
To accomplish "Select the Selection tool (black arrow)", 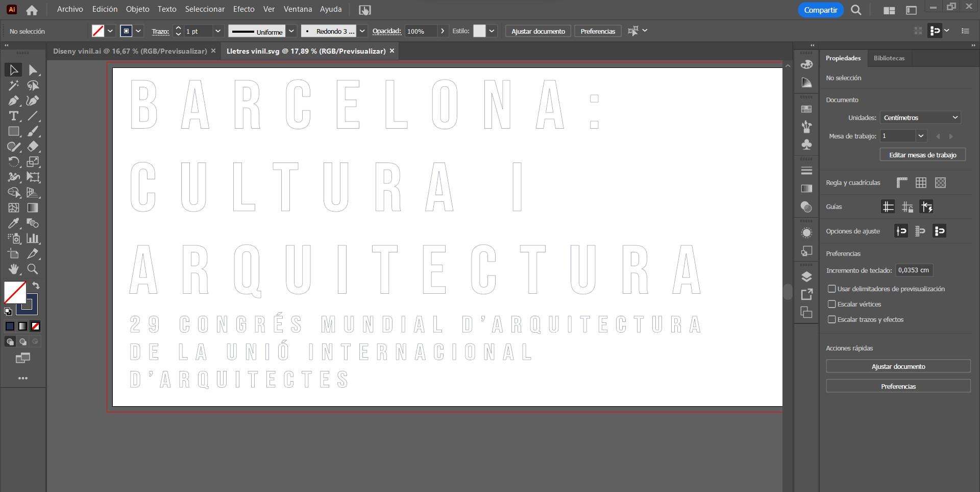I will point(13,70).
